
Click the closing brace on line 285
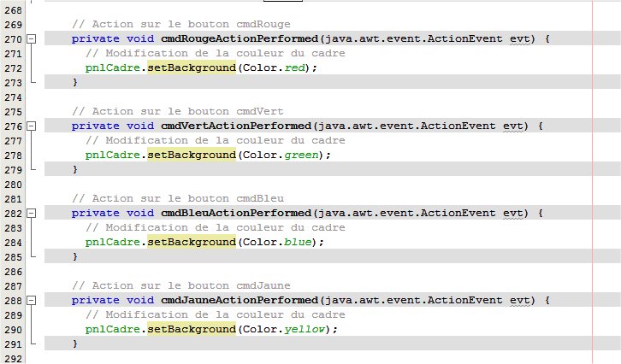click(75, 256)
